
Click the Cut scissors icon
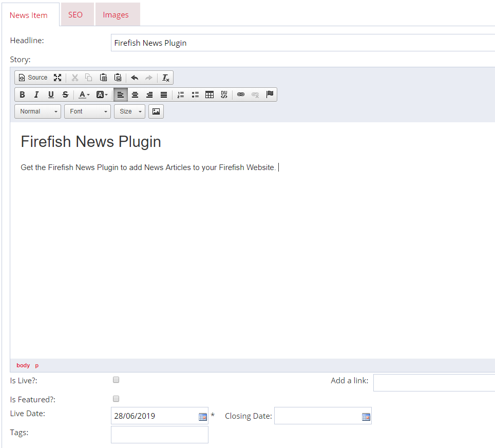75,78
